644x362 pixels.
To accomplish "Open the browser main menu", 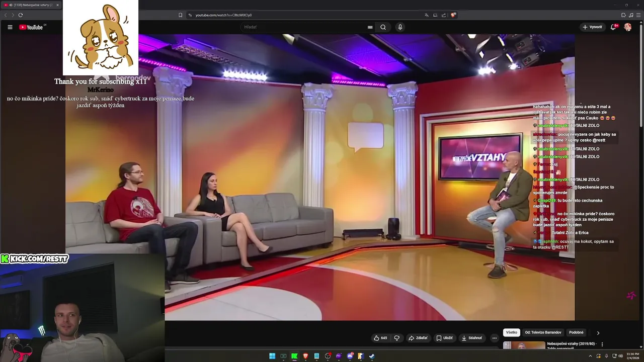I will (x=638, y=15).
